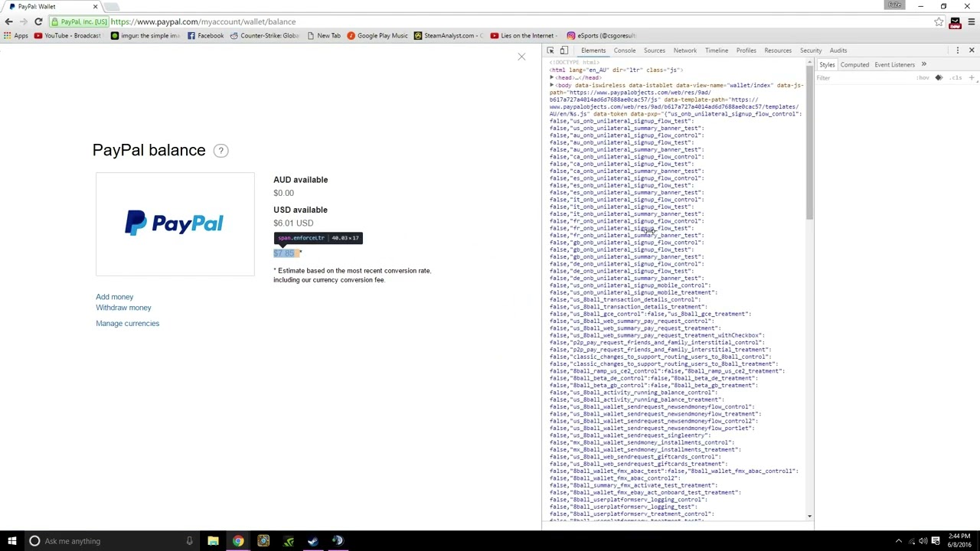Click the PayPal logo card
980x551 pixels.
[x=175, y=223]
